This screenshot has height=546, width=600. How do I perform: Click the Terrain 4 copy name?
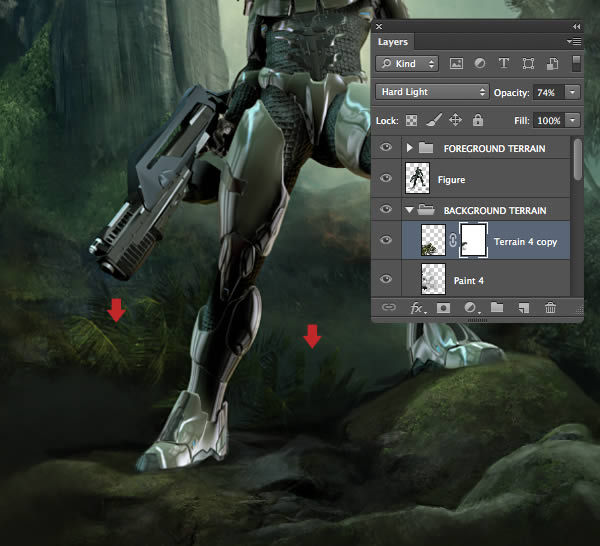[x=525, y=242]
